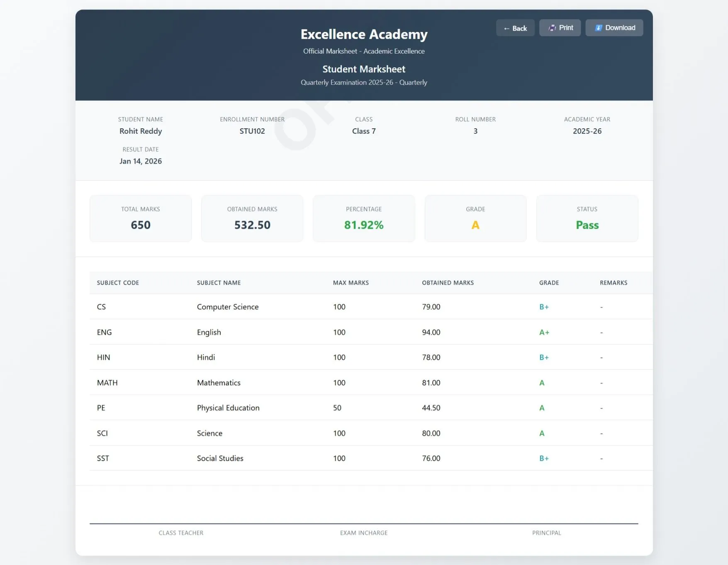Click the Obtained Marks card showing 532.50
728x565 pixels.
pyautogui.click(x=252, y=218)
